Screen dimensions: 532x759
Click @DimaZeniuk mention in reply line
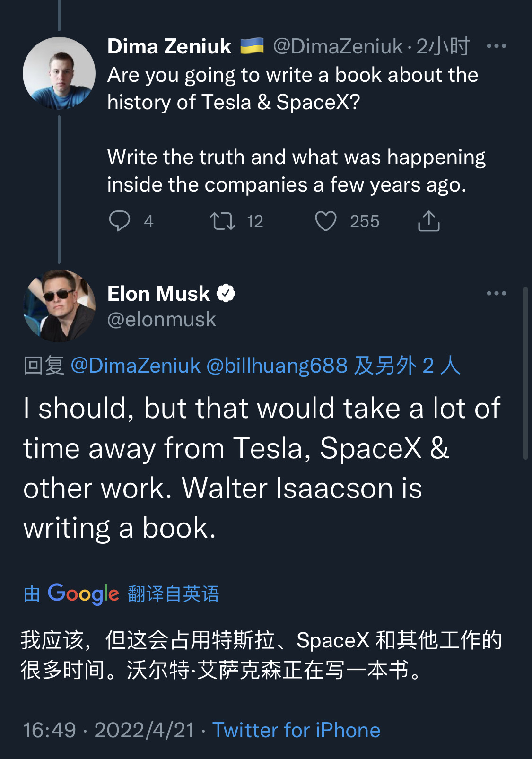coord(136,366)
